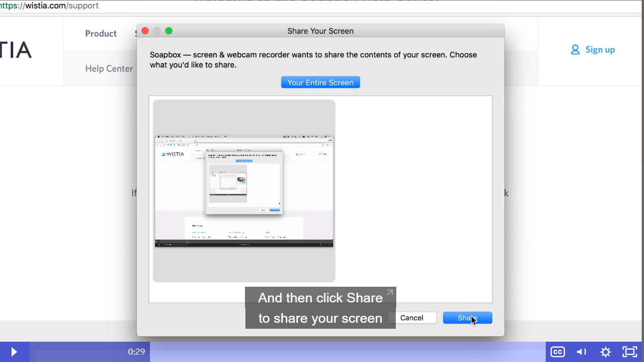This screenshot has height=362, width=644.
Task: Toggle closed captions with the CC button
Action: point(558,352)
